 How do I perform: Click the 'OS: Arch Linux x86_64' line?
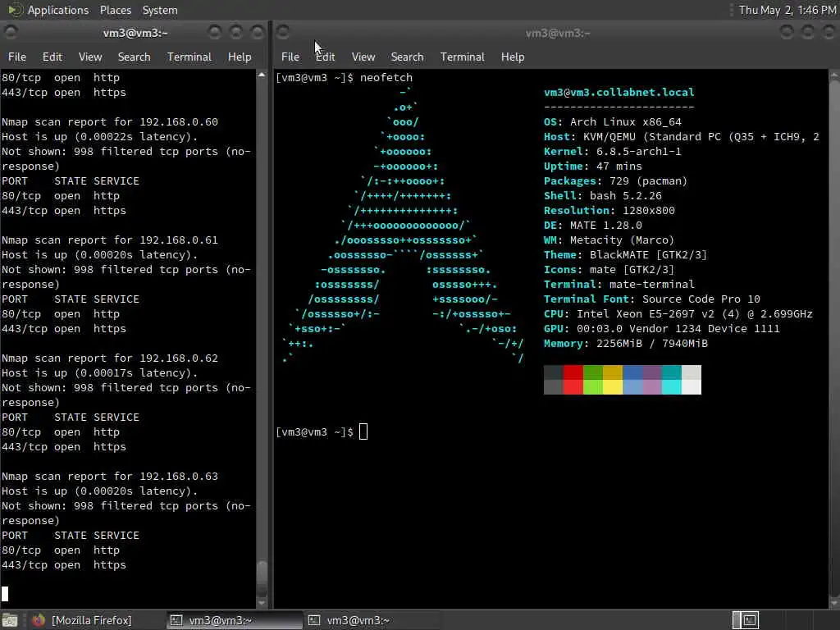[612, 122]
